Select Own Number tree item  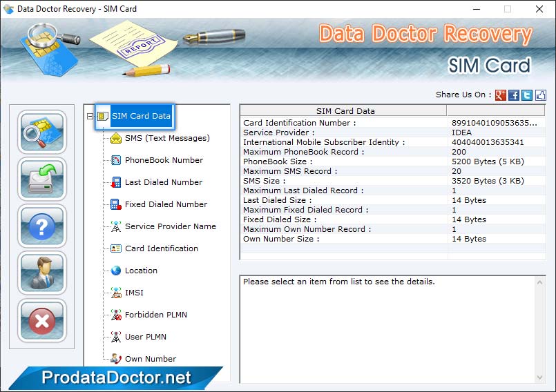(151, 359)
